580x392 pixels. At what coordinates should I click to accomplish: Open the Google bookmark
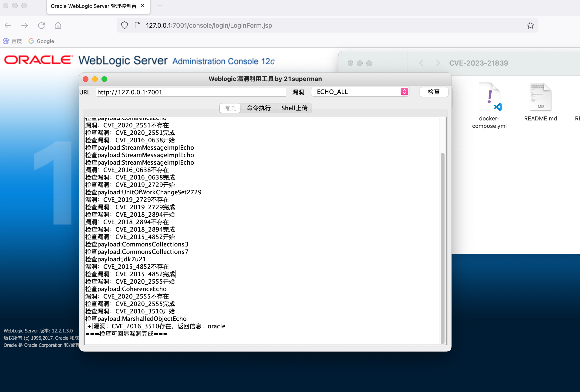(x=41, y=41)
